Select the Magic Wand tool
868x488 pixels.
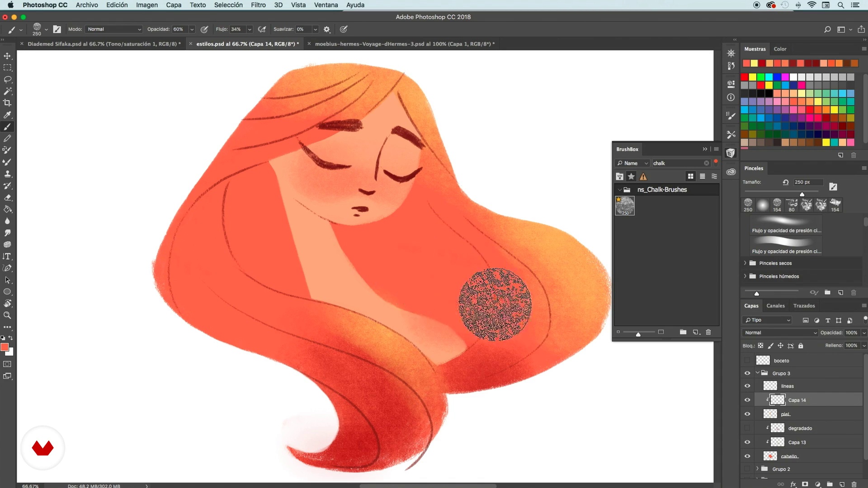coord(7,91)
